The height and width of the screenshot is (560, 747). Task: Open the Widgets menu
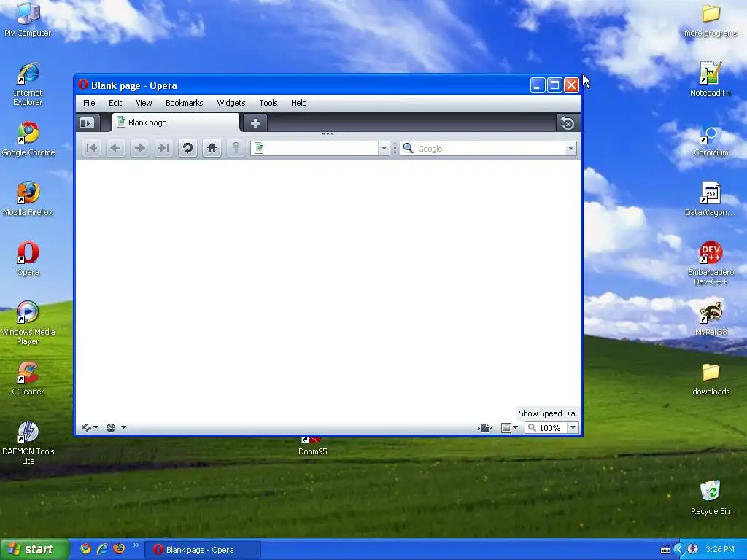(x=231, y=103)
